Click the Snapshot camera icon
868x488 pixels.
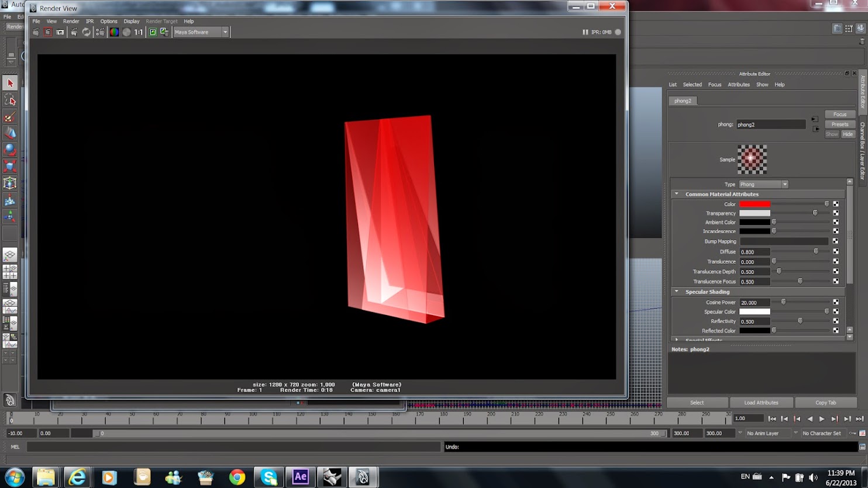coord(60,32)
